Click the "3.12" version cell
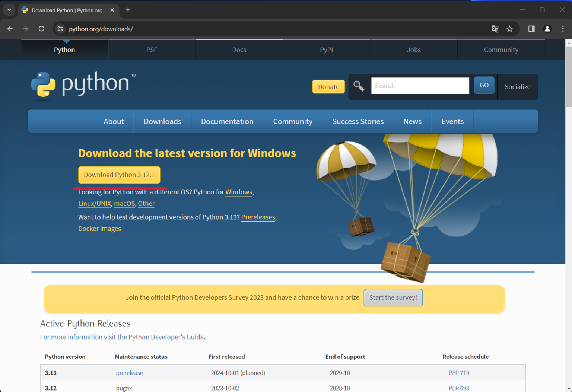 click(x=51, y=388)
